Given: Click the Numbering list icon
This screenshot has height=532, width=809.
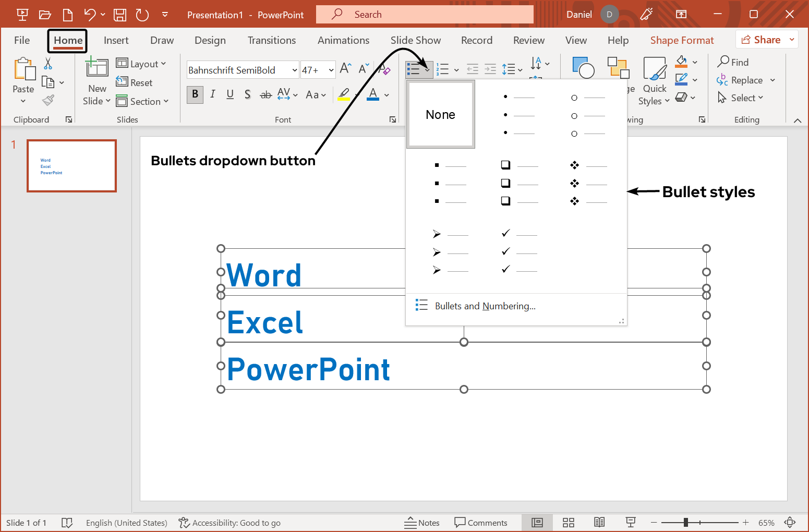Looking at the screenshot, I should 442,69.
